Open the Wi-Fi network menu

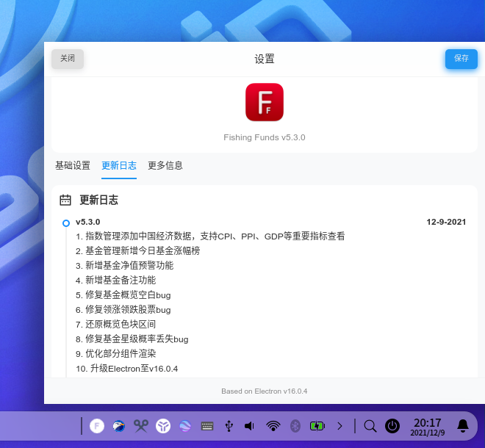273,425
